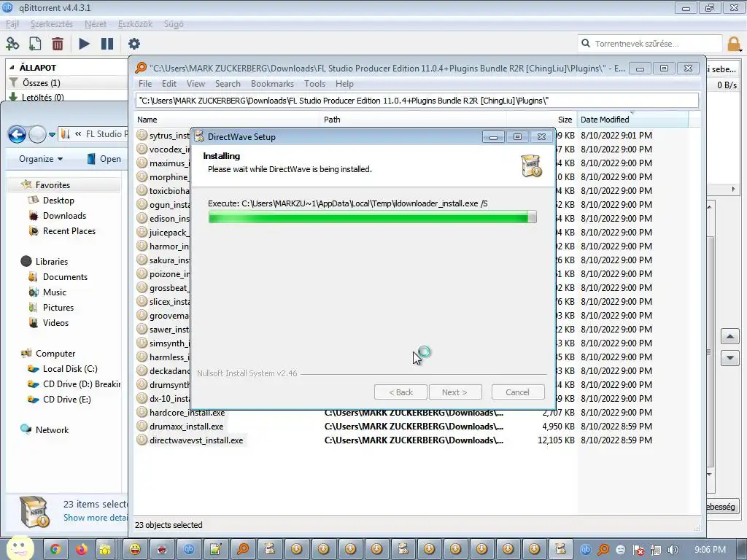Click the qBittorrent scroll down arrow button

(729, 357)
